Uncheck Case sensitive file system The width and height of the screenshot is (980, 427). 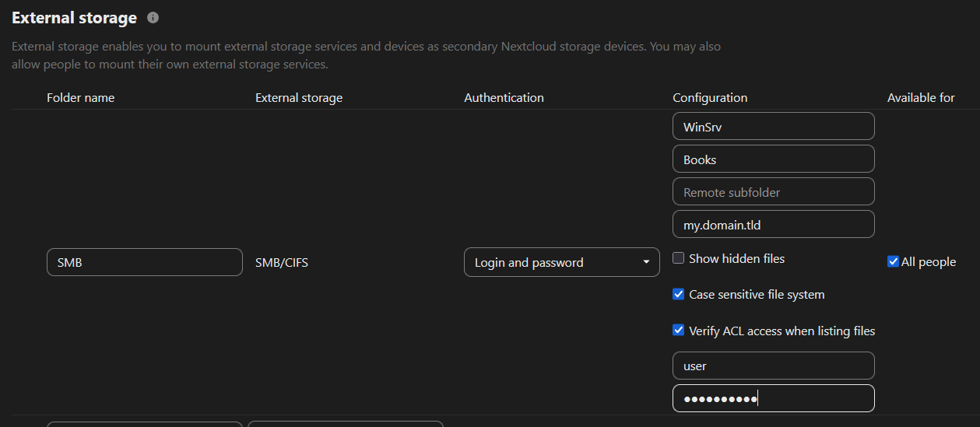point(679,294)
